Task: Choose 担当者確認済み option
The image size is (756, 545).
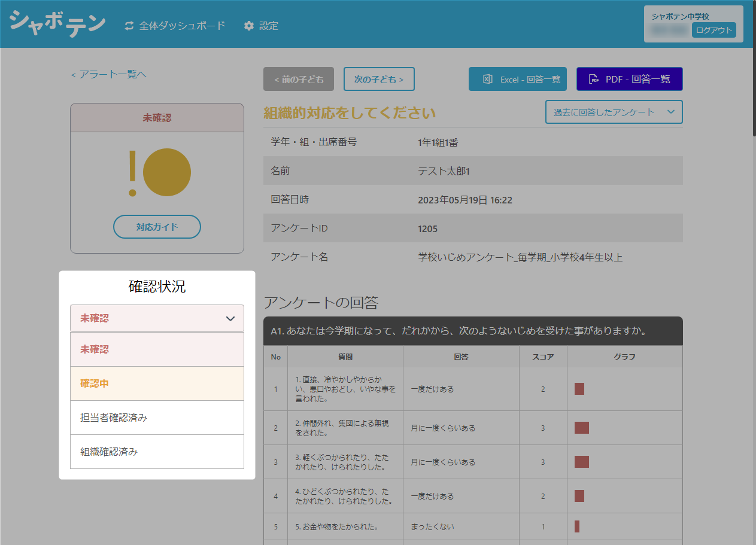Action: [x=157, y=418]
